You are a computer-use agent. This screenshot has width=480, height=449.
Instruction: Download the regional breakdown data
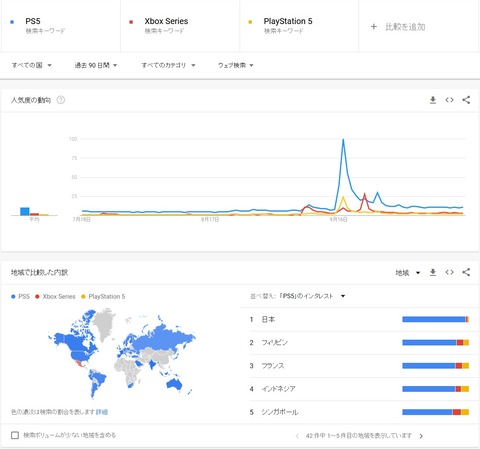click(x=433, y=272)
